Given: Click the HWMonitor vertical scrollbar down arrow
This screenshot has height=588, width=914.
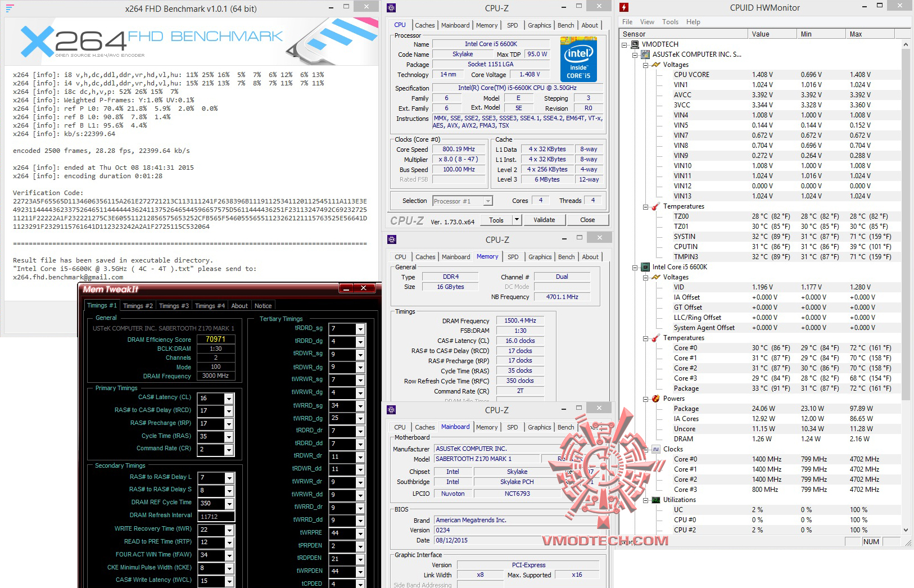Looking at the screenshot, I should point(906,530).
